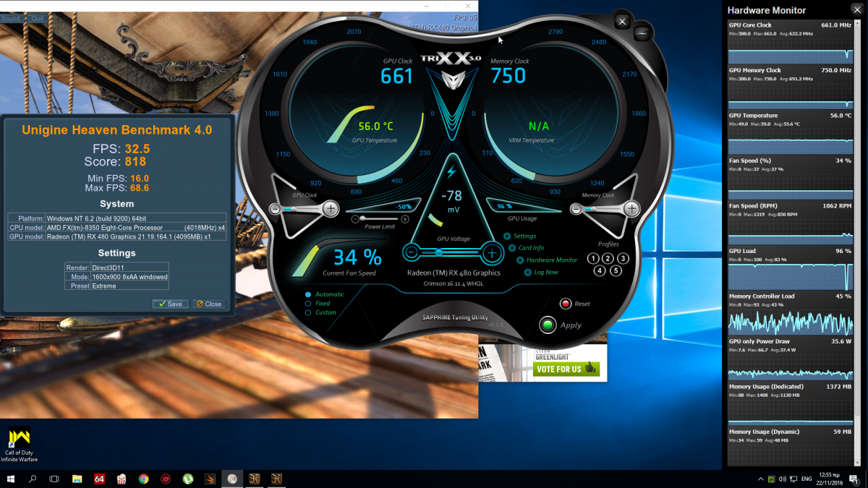This screenshot has height=488, width=868.
Task: Click the Memory Controller Load graph
Action: 790,322
